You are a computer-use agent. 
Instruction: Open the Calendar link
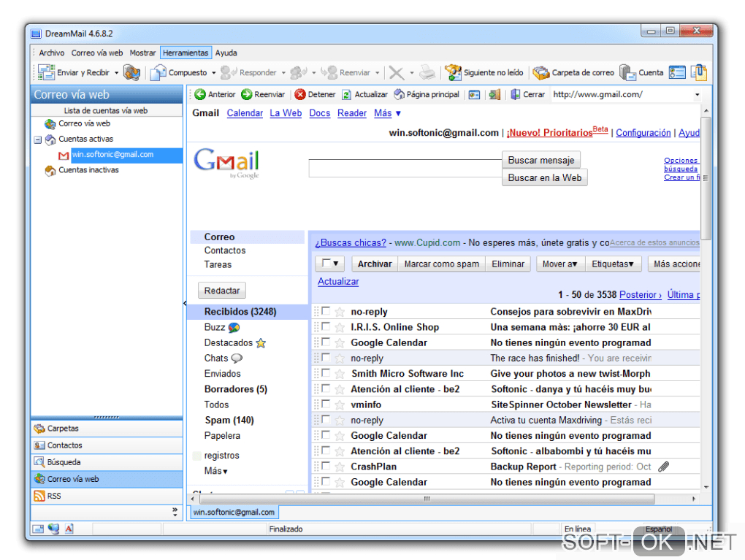[x=245, y=113]
